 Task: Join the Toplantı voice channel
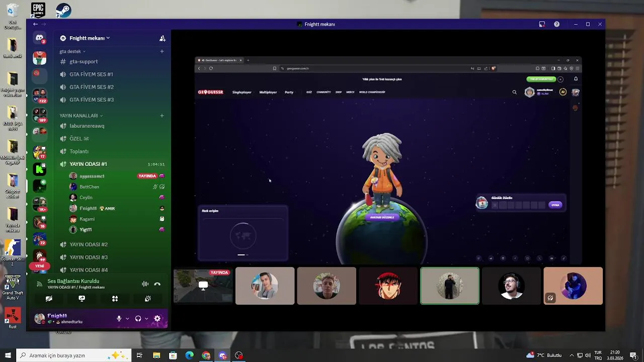pos(112,151)
